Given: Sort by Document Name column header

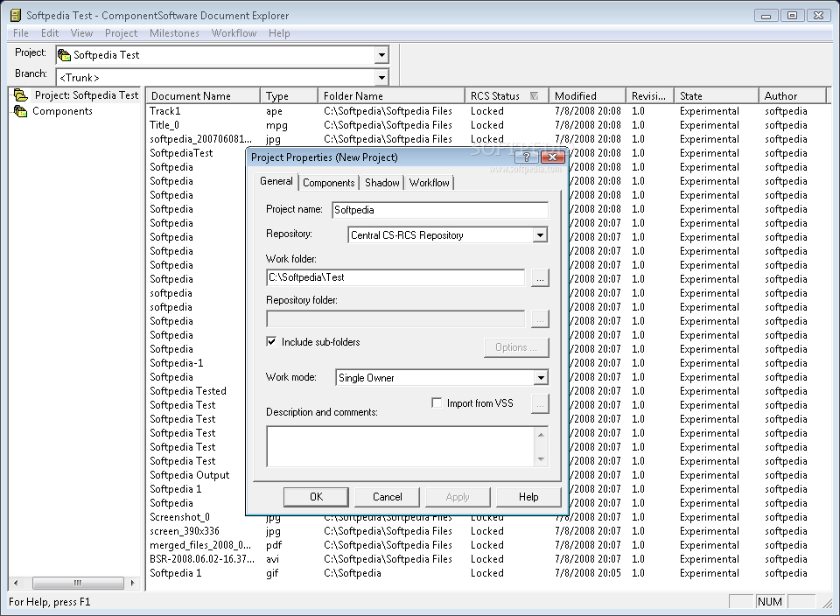Looking at the screenshot, I should (203, 96).
